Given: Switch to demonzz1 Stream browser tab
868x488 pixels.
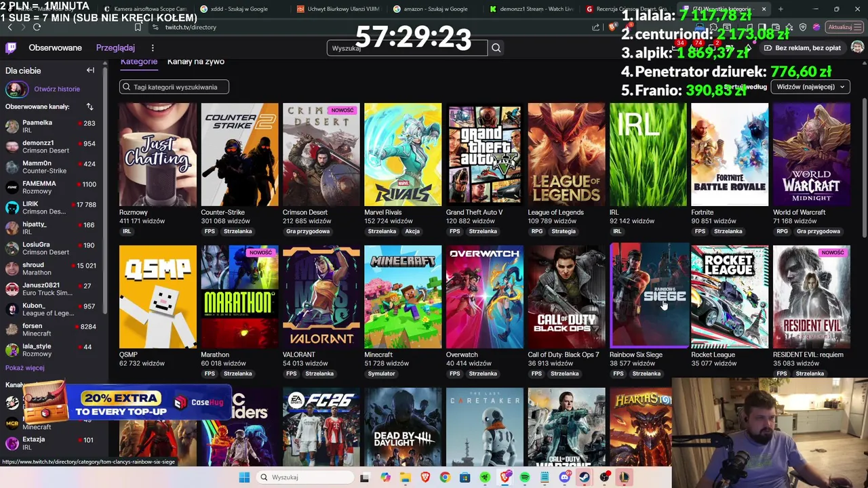Looking at the screenshot, I should point(530,9).
